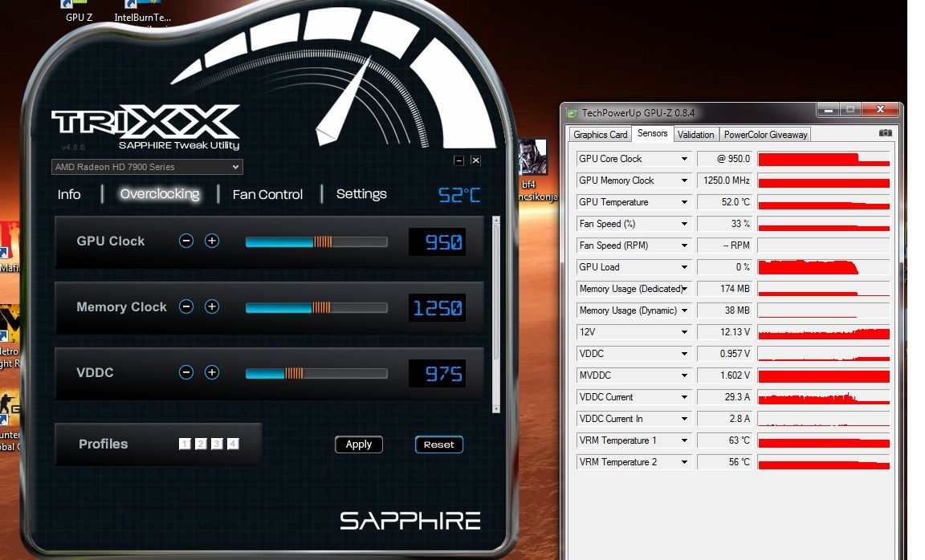Expand MVDDC sensor dropdown
925x560 pixels.
pyautogui.click(x=684, y=375)
